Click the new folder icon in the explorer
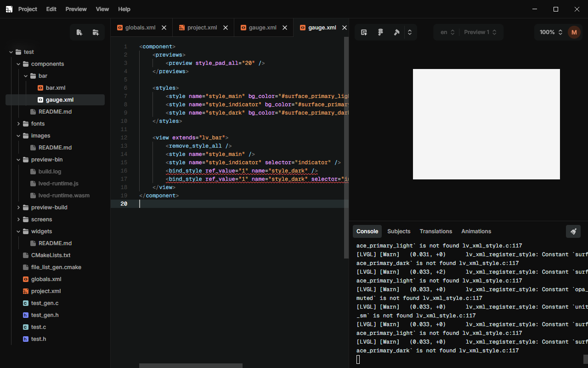The image size is (588, 368). [96, 32]
